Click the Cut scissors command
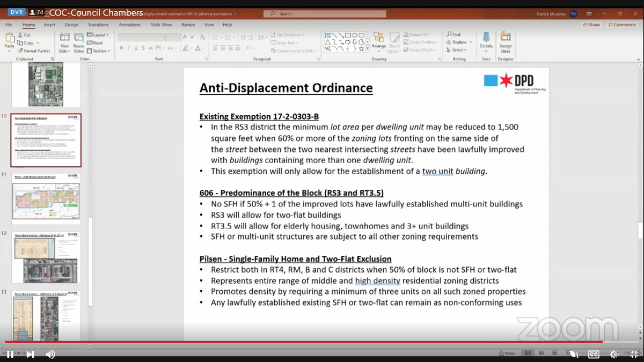This screenshot has height=362, width=644. (24, 35)
